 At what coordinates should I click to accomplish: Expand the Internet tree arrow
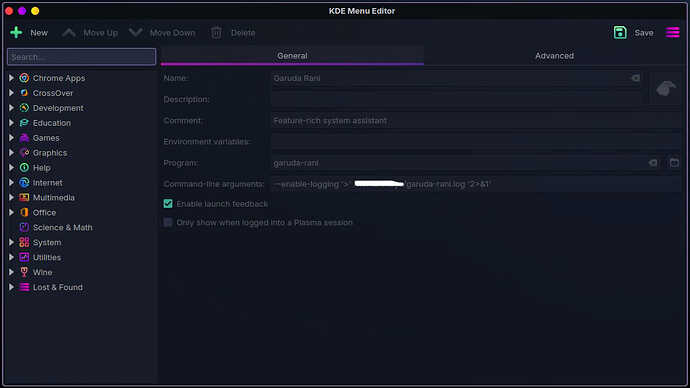11,183
